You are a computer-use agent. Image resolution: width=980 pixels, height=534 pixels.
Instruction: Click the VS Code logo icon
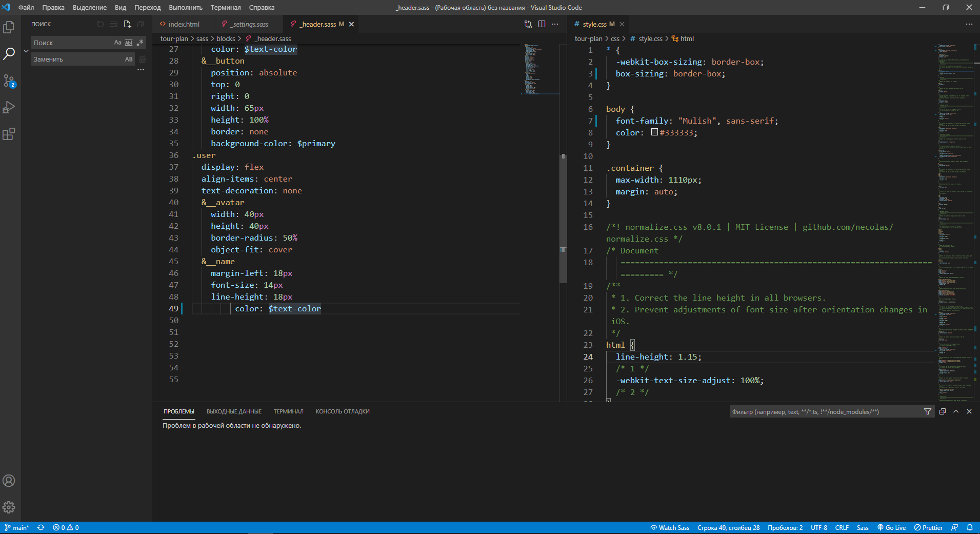click(x=6, y=7)
